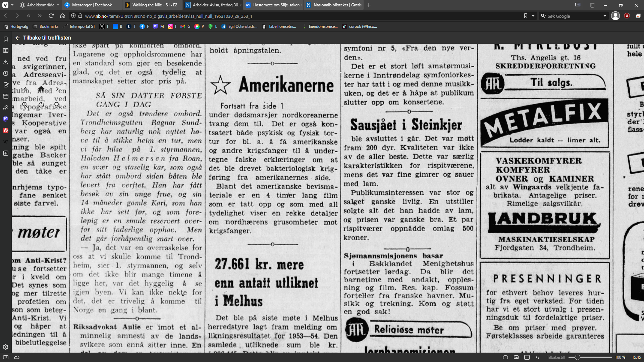The width and height of the screenshot is (644, 362).
Task: Open the Downloads panel
Action: 6,62
